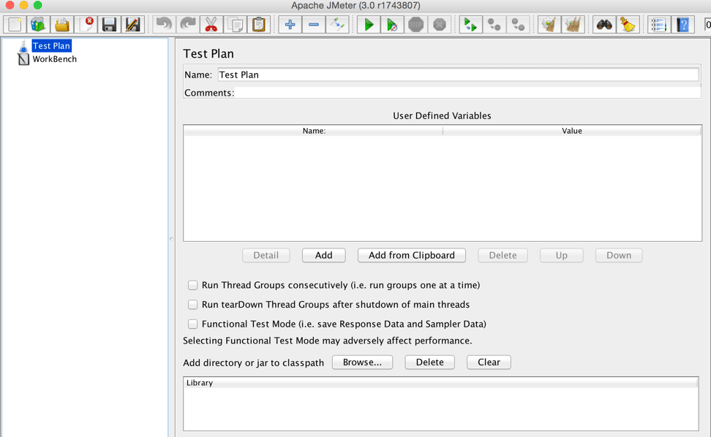The height and width of the screenshot is (437, 711).
Task: Click the Undo arrow icon
Action: [164, 24]
